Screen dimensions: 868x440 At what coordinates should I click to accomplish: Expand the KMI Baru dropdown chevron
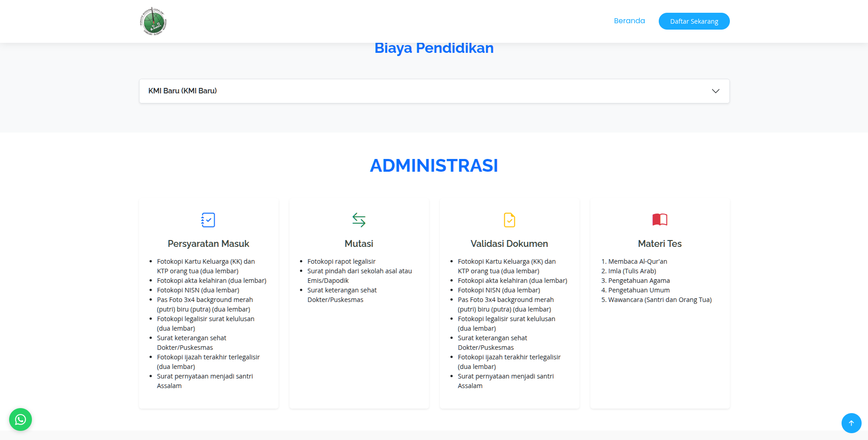pos(716,91)
